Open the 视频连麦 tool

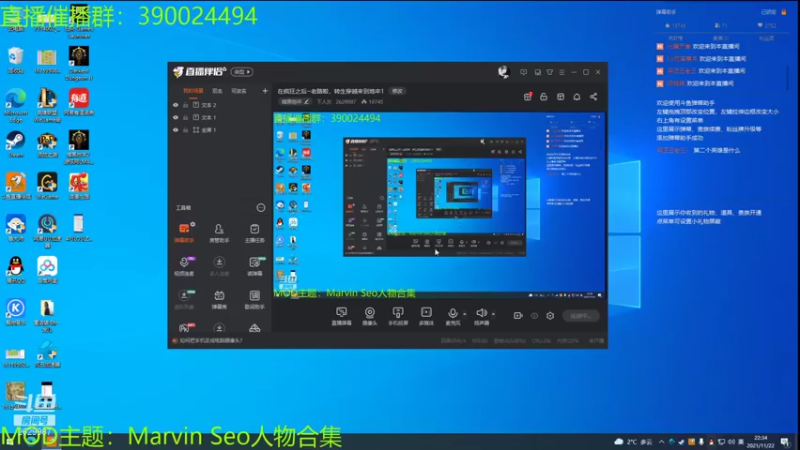click(x=185, y=266)
